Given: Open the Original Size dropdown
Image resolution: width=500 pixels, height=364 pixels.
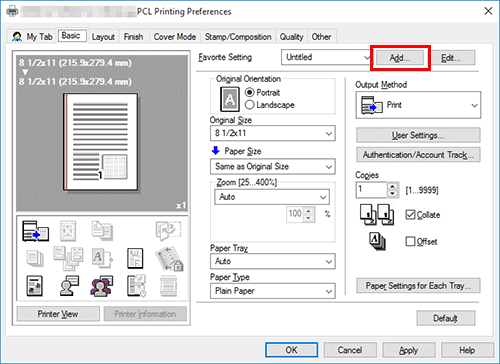Looking at the screenshot, I should 273,133.
